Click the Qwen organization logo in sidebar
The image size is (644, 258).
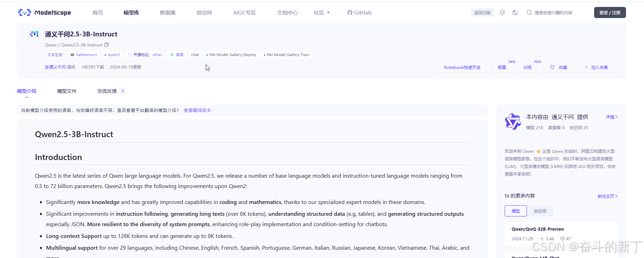tap(513, 122)
